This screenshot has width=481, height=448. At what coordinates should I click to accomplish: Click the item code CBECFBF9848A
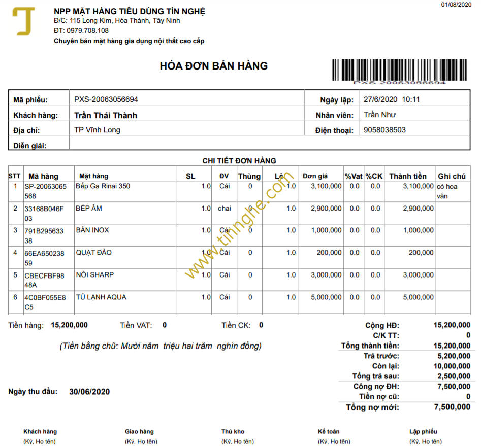coord(44,281)
